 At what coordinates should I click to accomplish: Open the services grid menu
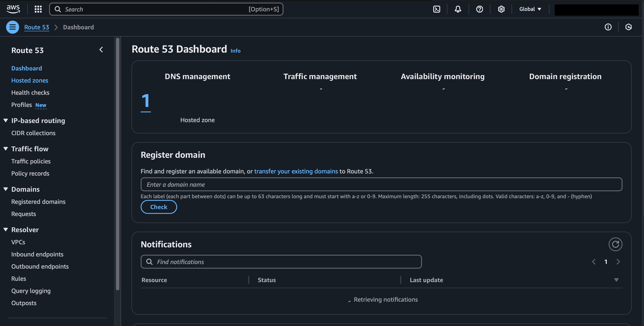(38, 9)
